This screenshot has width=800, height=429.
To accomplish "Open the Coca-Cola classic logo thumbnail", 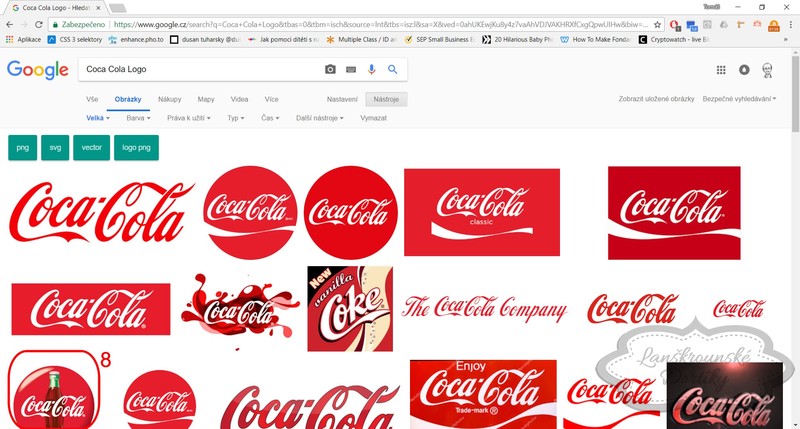I will pos(482,212).
